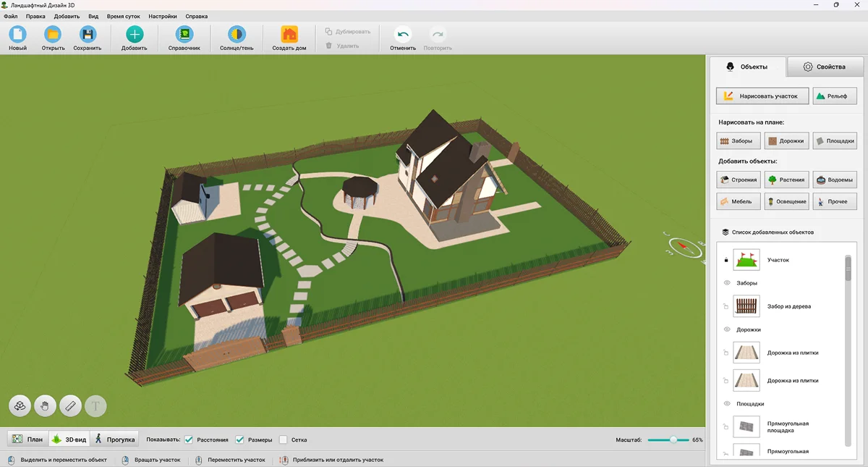Select the Забор из дерева thumbnail
868x467 pixels.
click(746, 306)
